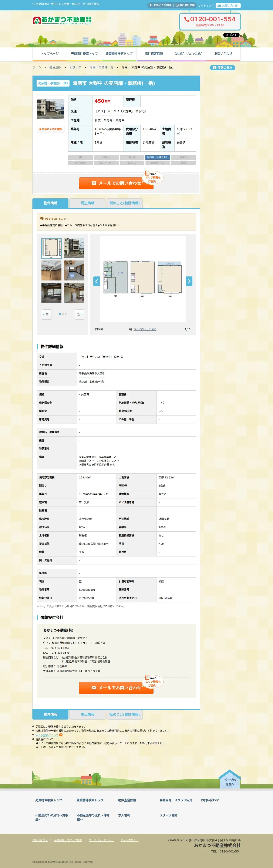Open the スタッフ紹介 footer link
Viewport: 273px width, 868px height.
pos(169,815)
